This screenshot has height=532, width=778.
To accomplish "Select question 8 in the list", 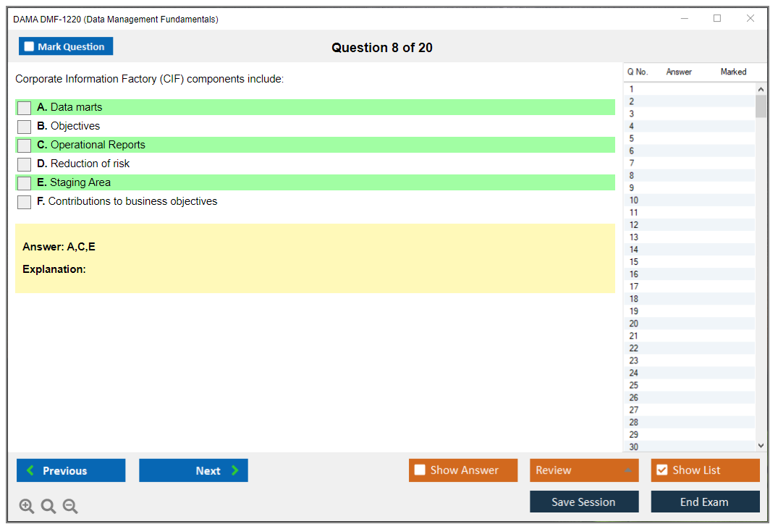I will click(x=632, y=176).
